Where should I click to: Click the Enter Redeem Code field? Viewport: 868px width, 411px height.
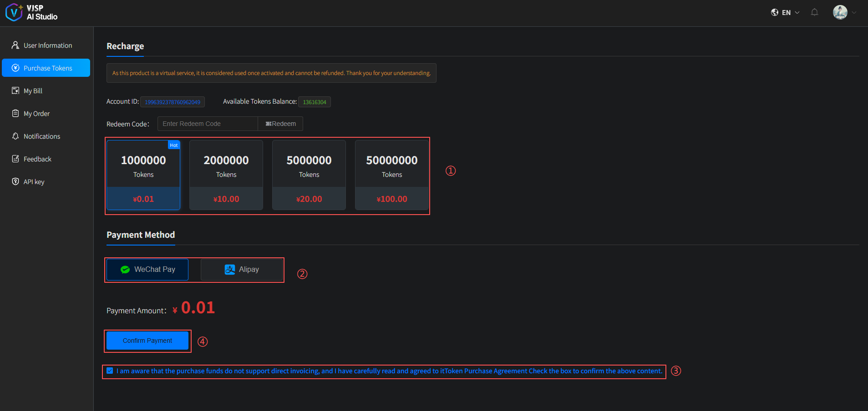tap(208, 124)
